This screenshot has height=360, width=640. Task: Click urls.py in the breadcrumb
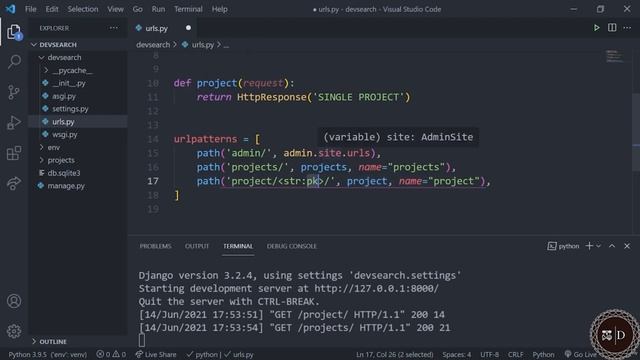pyautogui.click(x=203, y=45)
